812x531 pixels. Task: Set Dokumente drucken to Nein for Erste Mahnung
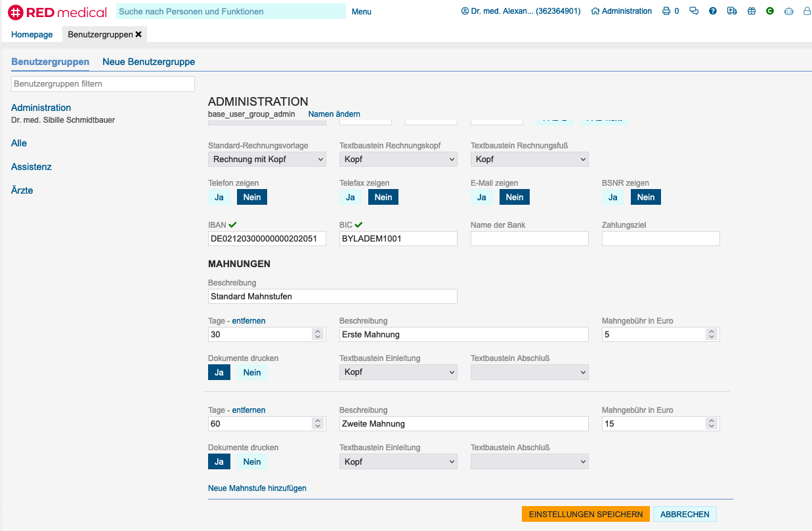[x=252, y=372]
